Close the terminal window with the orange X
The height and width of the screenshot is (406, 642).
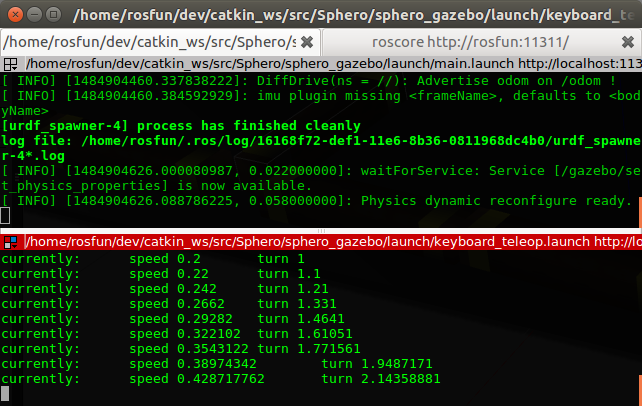(15, 15)
